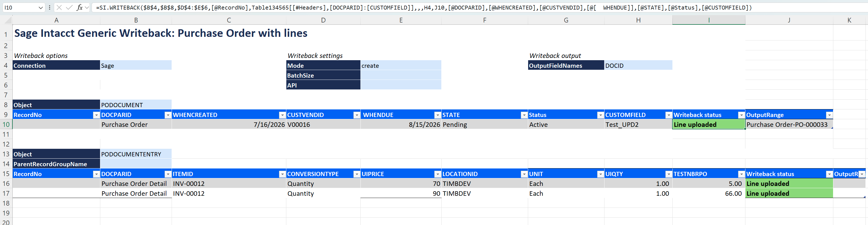Open filter dropdown for UIQTY
Screen dimensions: 868x225
click(x=669, y=174)
